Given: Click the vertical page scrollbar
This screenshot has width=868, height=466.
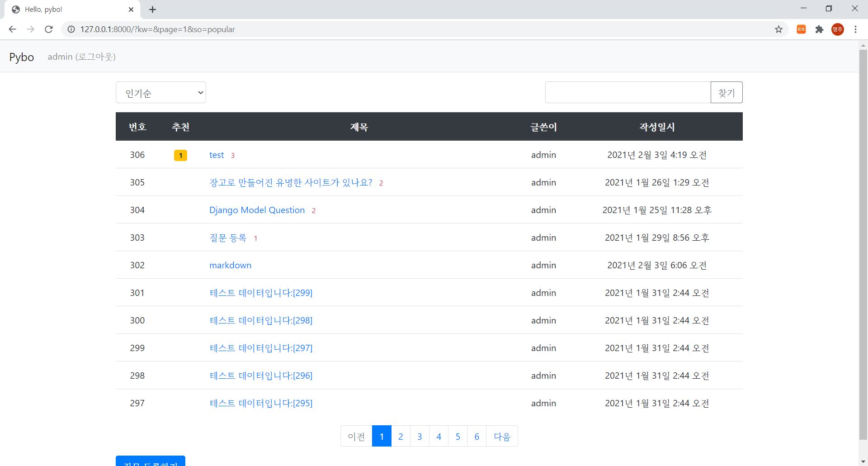Looking at the screenshot, I should (x=863, y=226).
